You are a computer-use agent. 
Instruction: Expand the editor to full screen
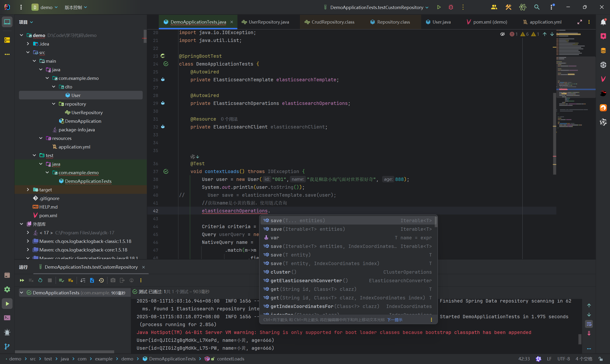click(x=579, y=22)
